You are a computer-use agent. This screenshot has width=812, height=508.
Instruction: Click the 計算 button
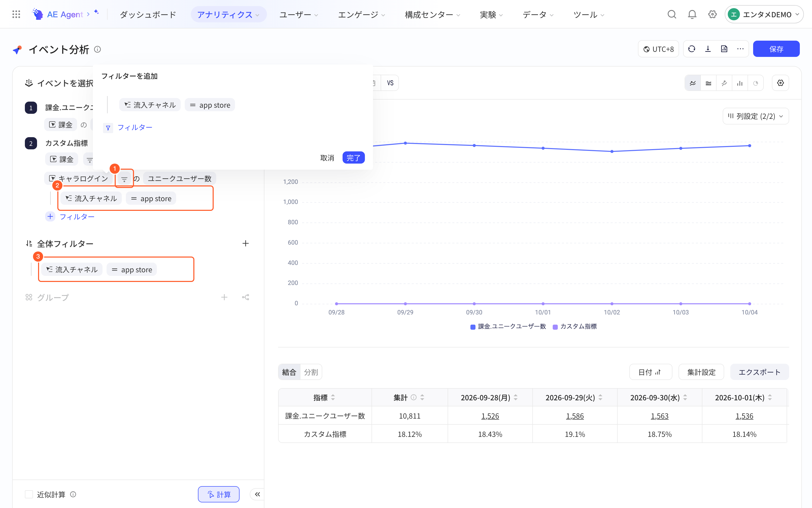point(218,494)
